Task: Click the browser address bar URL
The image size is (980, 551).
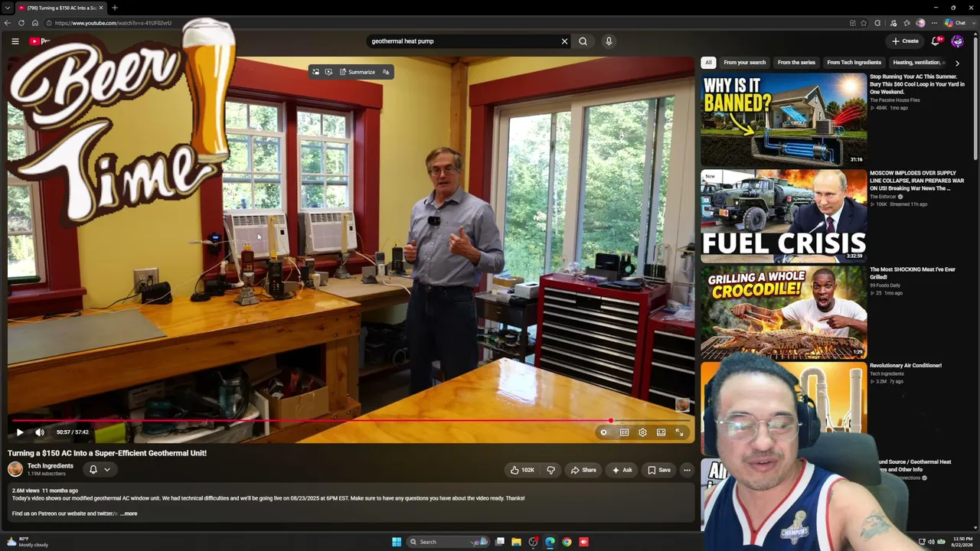Action: click(x=113, y=23)
